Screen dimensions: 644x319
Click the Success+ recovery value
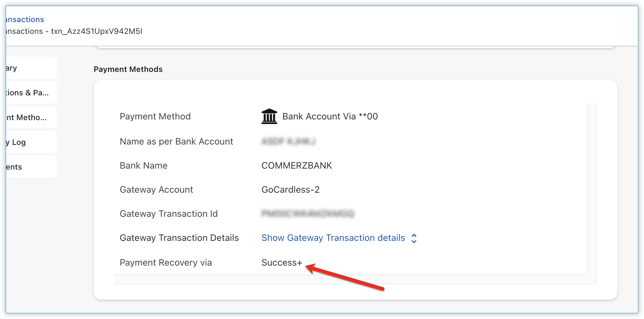282,263
